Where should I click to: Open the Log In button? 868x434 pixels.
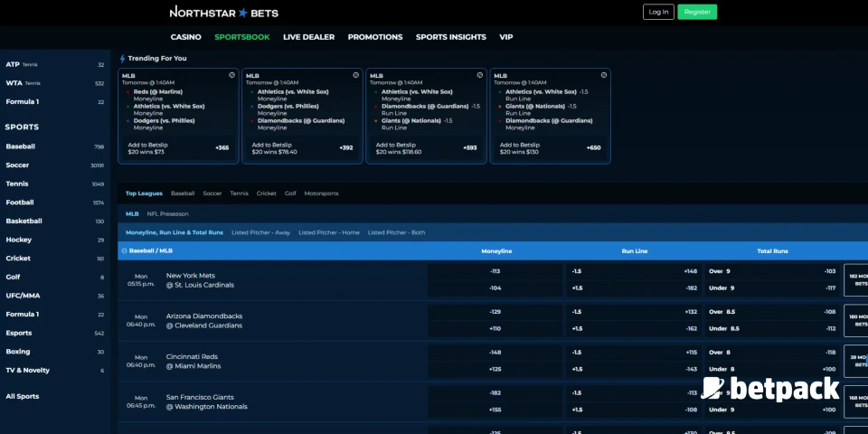pyautogui.click(x=658, y=12)
